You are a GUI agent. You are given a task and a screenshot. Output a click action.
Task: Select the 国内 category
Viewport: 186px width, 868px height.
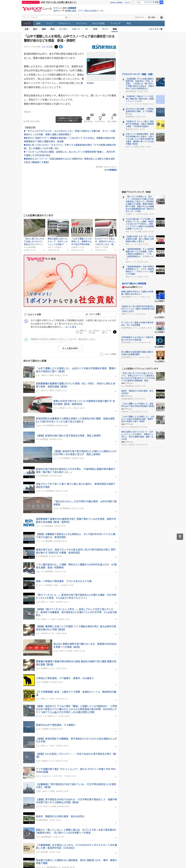click(35, 29)
